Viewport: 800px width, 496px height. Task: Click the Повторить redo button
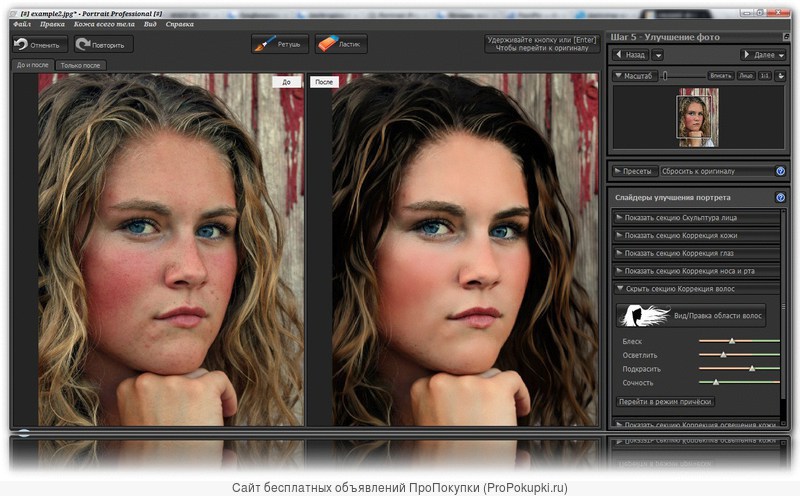tap(104, 44)
